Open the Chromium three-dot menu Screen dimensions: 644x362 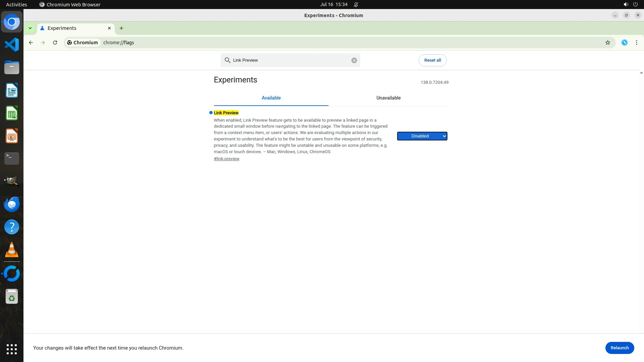pyautogui.click(x=636, y=43)
